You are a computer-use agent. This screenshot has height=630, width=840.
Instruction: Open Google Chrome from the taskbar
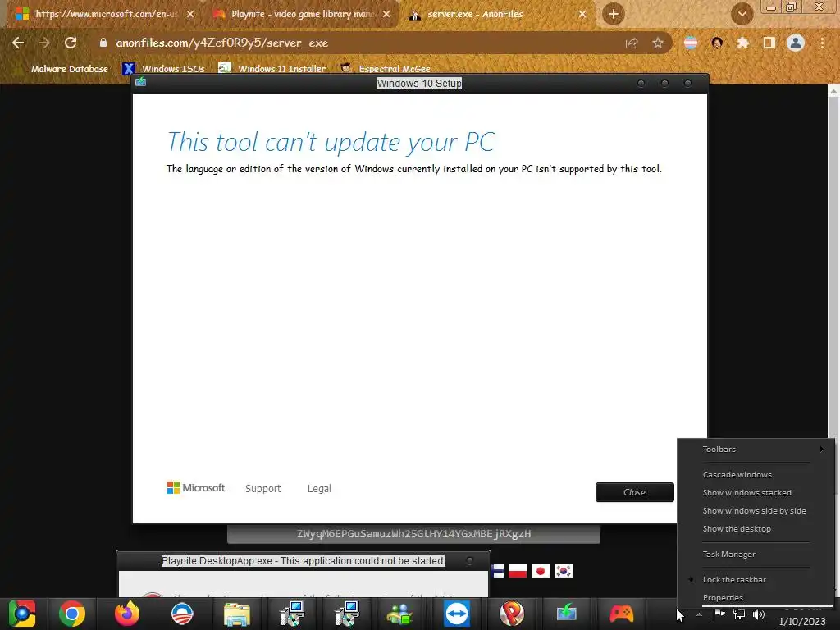pyautogui.click(x=72, y=614)
